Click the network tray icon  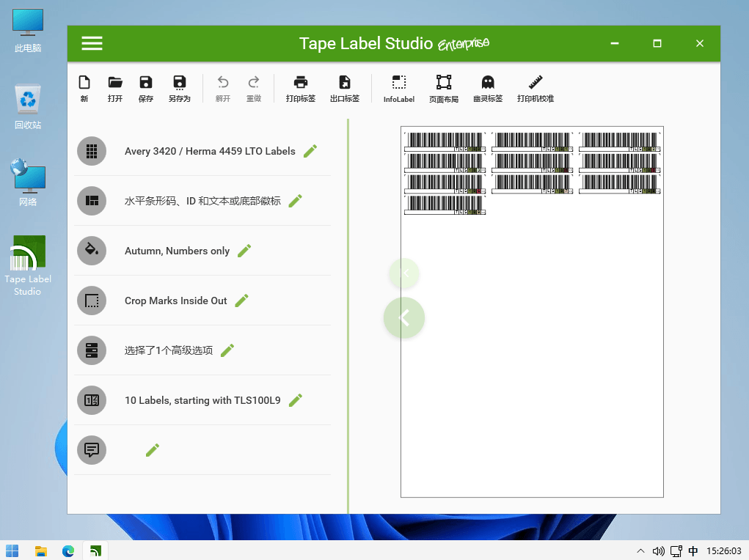(x=676, y=551)
